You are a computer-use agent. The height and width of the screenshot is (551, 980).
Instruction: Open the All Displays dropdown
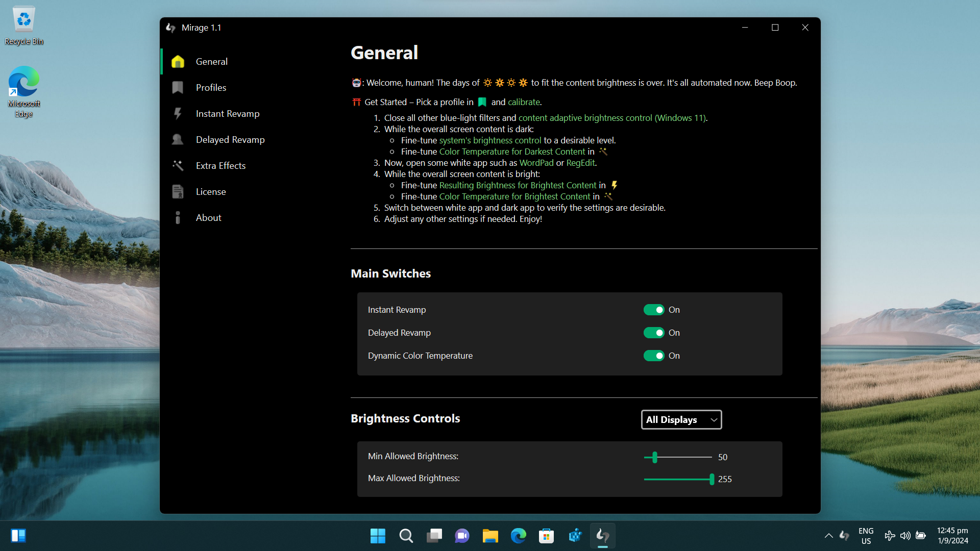click(x=681, y=419)
